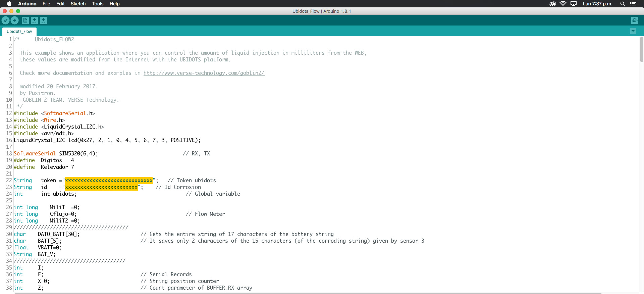Create a new sketch with New icon
The height and width of the screenshot is (294, 644).
click(x=25, y=20)
